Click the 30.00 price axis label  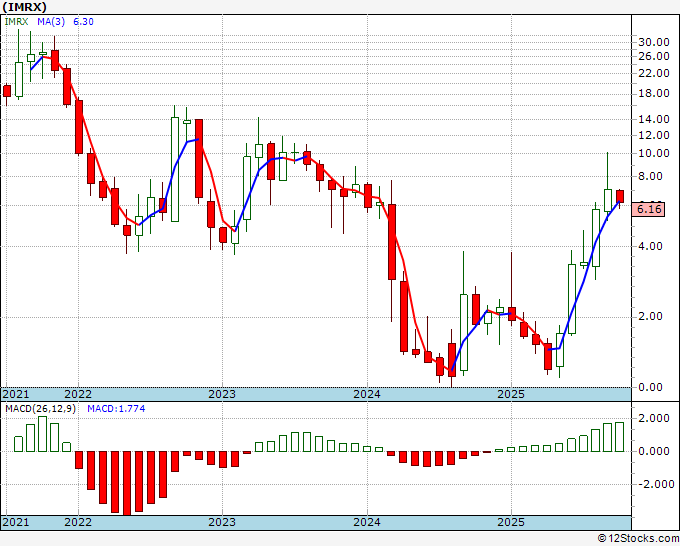654,42
